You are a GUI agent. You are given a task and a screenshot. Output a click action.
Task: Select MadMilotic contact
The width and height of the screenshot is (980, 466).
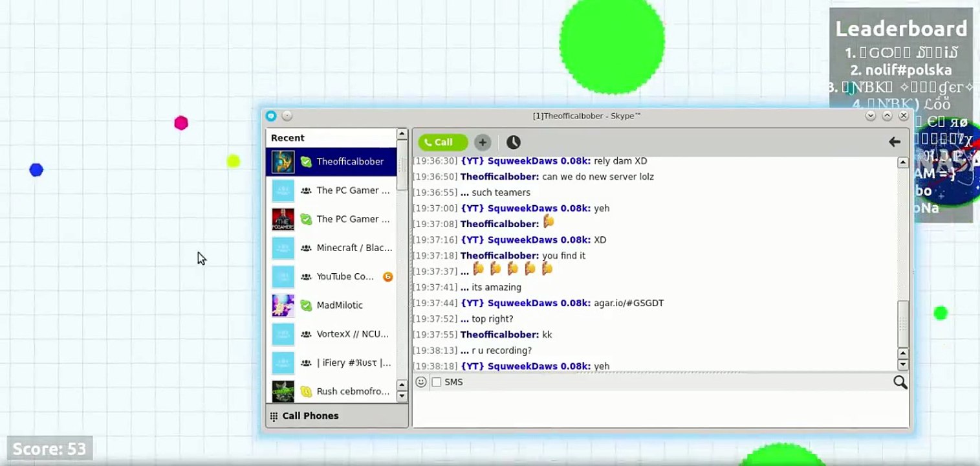(x=331, y=305)
